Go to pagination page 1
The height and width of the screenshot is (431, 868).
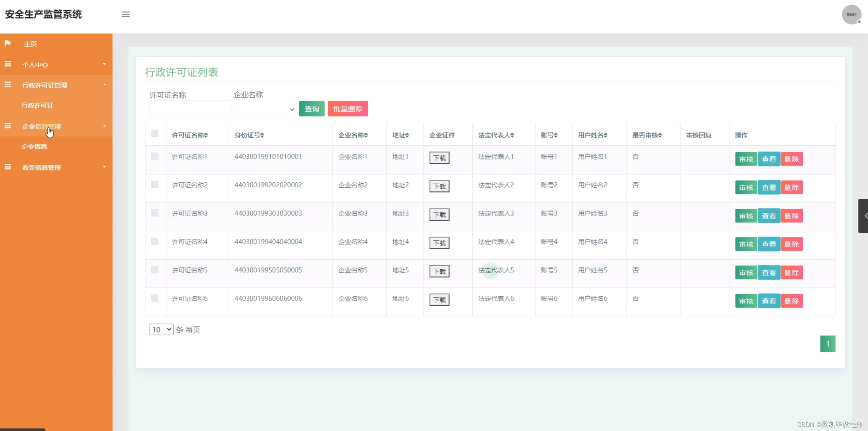click(x=828, y=344)
